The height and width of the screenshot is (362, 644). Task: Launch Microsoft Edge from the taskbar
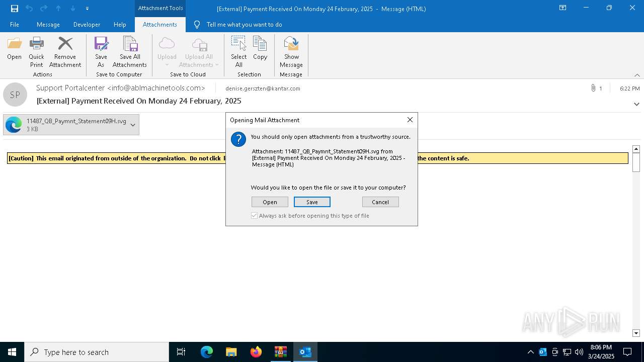click(207, 352)
